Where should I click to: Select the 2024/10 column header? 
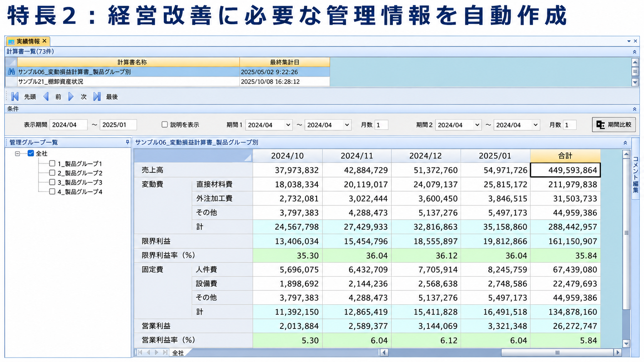[287, 156]
